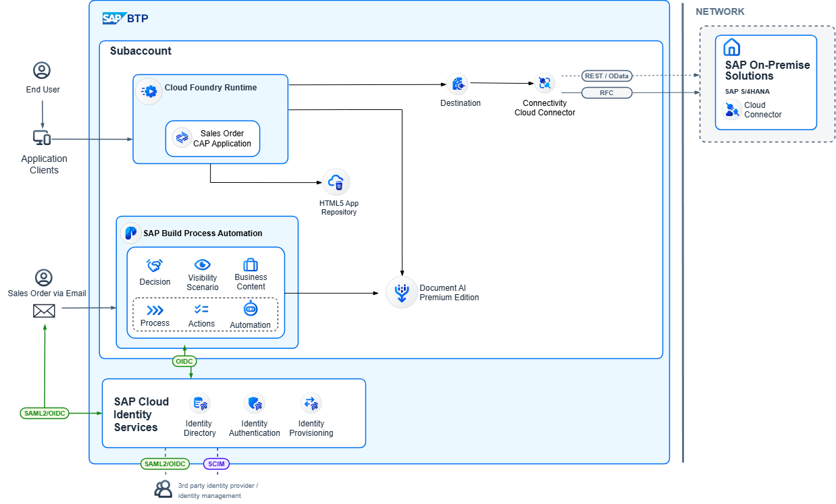Click the HTML5 App Repository cloud icon

[336, 182]
